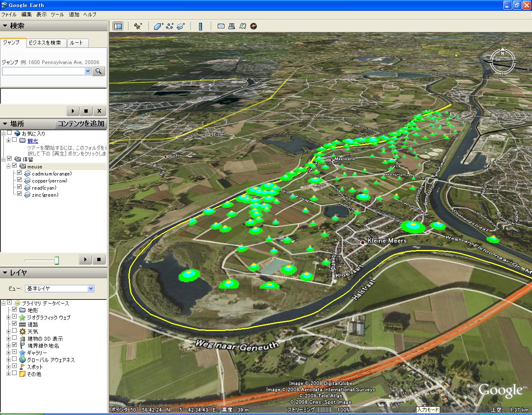
Task: Click the opacity slider handle in Places panel
Action: coord(57,260)
